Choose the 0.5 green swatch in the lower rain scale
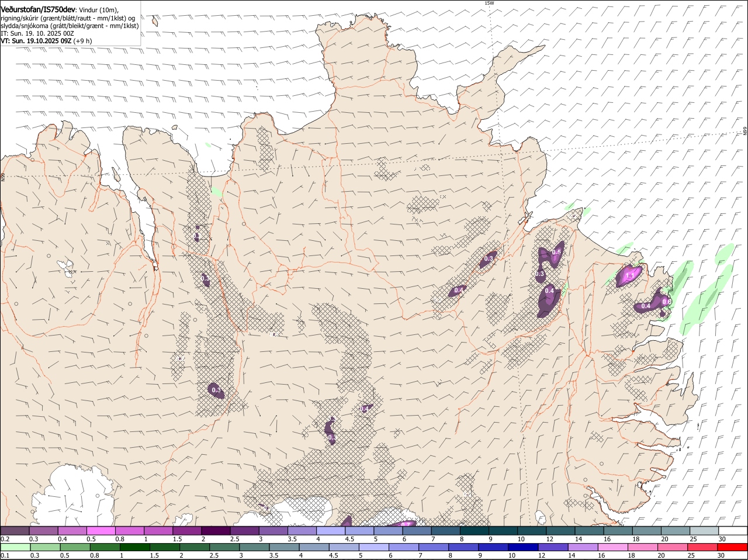 [x=74, y=547]
